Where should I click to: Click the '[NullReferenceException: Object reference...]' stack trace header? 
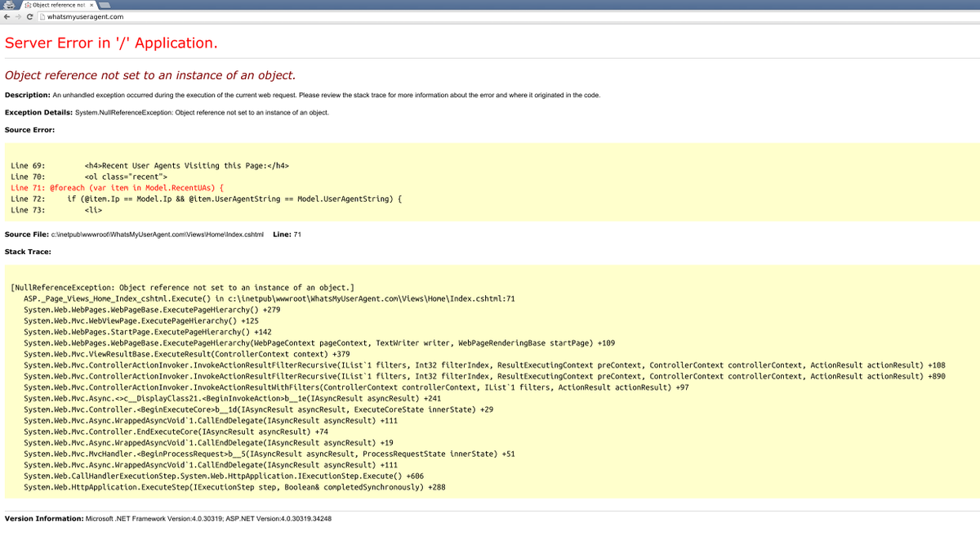coord(182,288)
